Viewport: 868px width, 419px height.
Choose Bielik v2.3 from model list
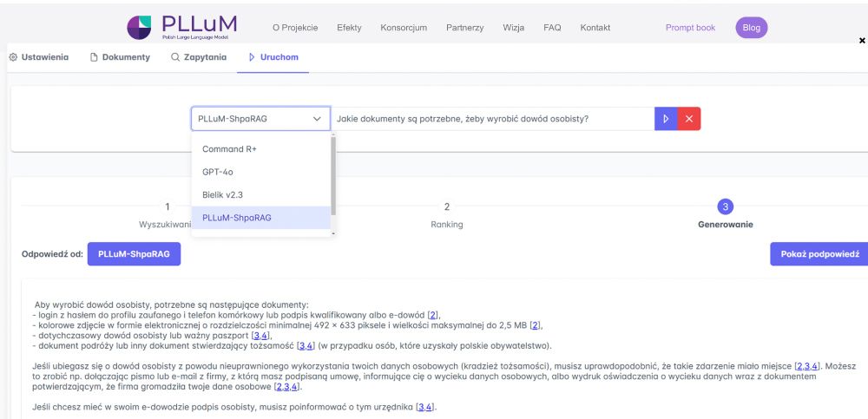(260, 195)
